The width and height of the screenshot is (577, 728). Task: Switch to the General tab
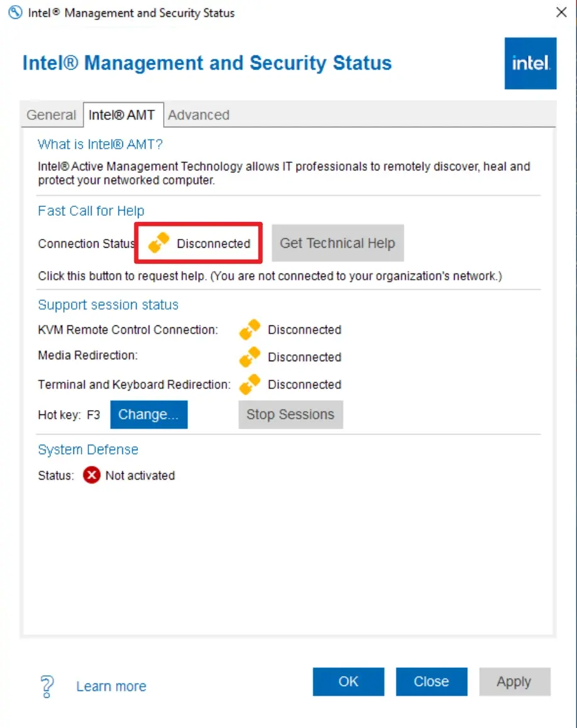tap(51, 115)
